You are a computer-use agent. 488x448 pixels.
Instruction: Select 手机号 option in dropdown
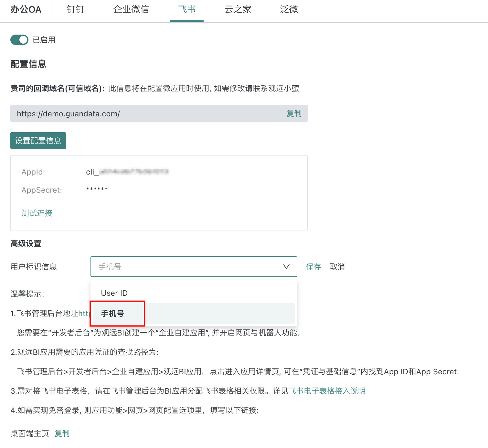coord(112,314)
